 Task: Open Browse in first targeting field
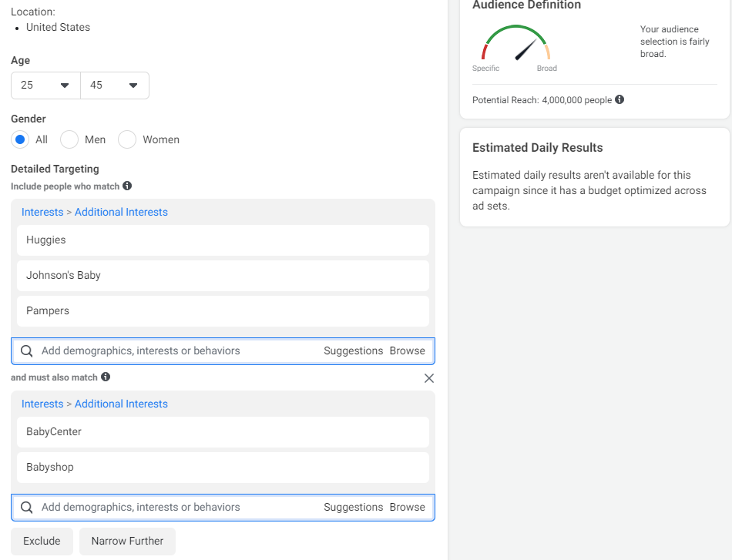tap(407, 351)
